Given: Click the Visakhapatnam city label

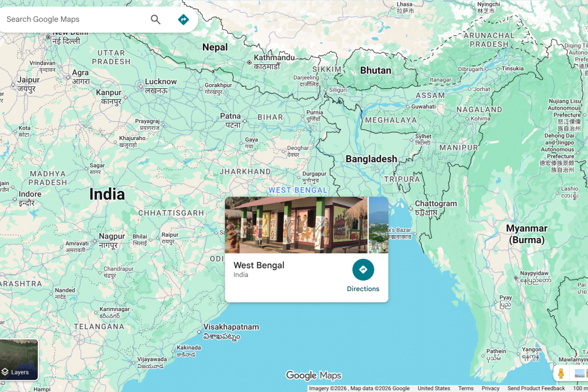Looking at the screenshot, I should point(231,327).
